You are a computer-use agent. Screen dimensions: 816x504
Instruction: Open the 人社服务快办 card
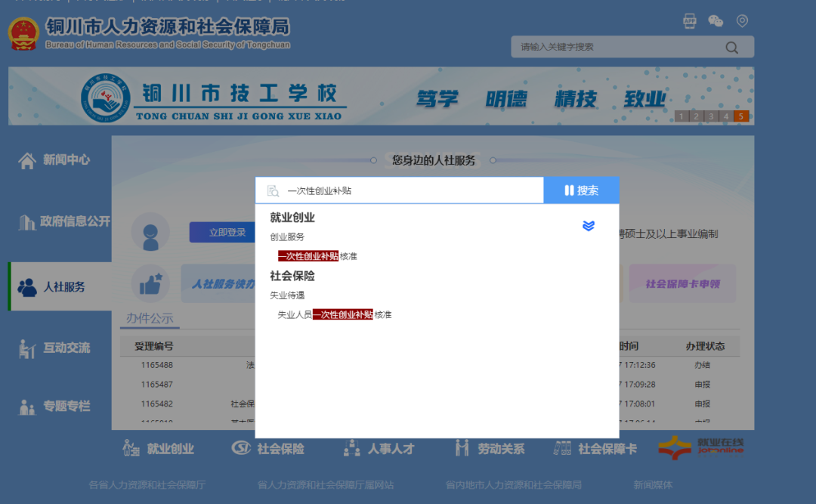click(218, 284)
